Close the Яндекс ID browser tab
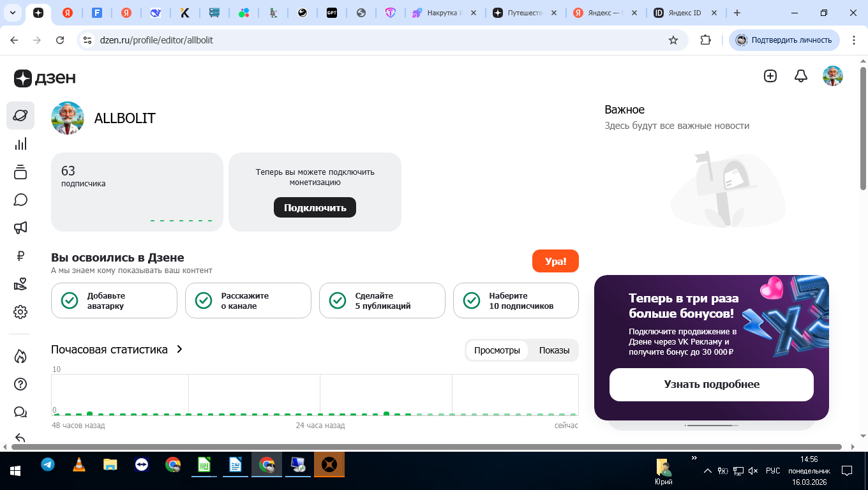The image size is (868, 490). [x=714, y=13]
